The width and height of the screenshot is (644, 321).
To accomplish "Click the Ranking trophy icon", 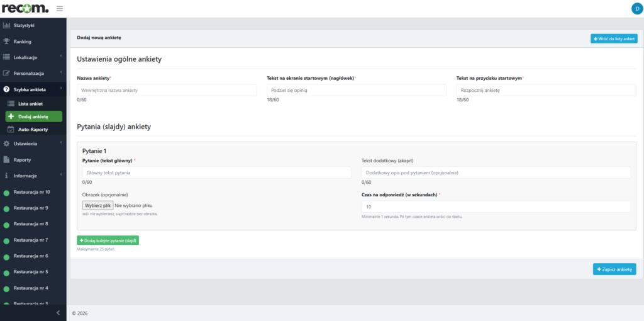I will coord(7,42).
